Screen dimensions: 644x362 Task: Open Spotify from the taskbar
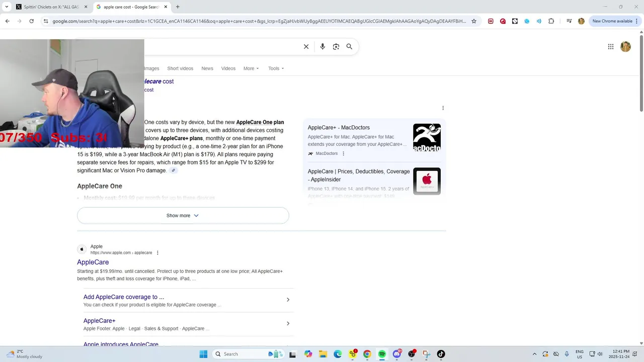[x=382, y=354]
